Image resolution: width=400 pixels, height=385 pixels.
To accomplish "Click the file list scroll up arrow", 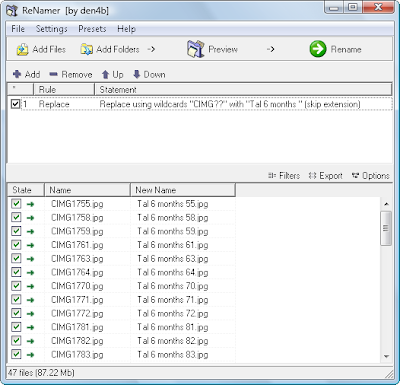I will tap(386, 204).
